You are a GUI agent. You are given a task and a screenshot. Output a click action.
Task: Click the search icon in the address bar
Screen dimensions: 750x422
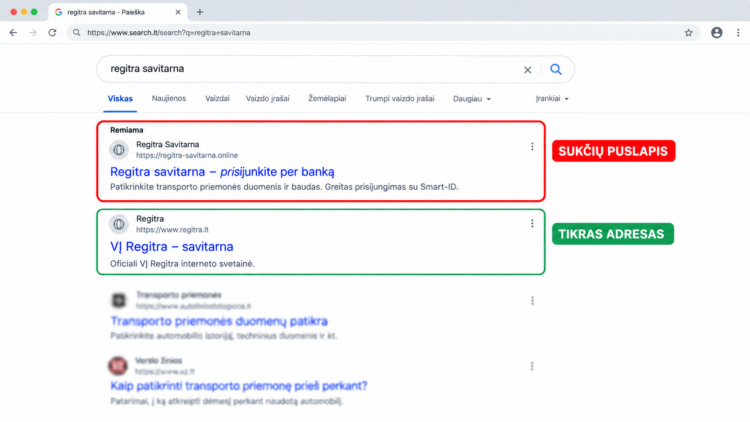coord(77,33)
